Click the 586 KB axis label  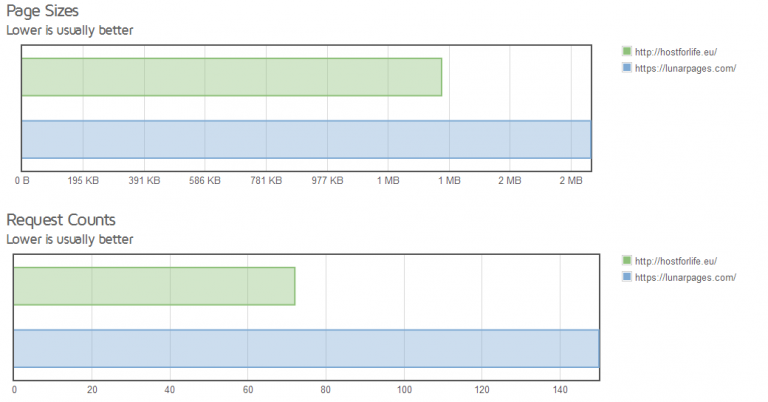(x=205, y=181)
